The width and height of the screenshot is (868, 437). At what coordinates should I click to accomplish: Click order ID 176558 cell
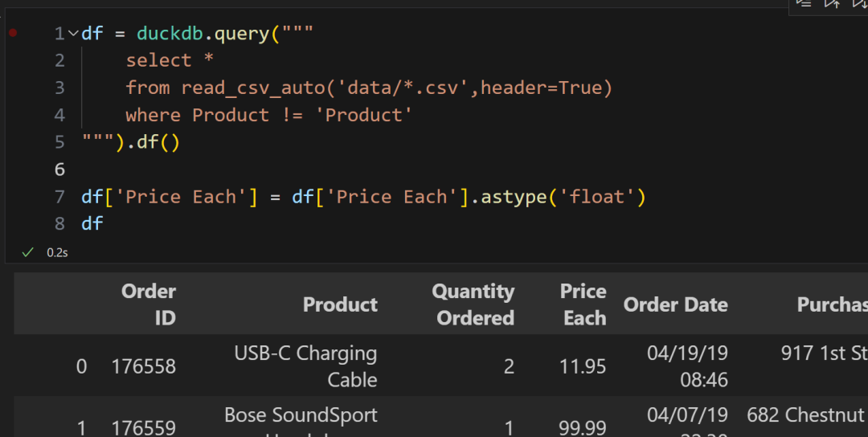tap(143, 367)
